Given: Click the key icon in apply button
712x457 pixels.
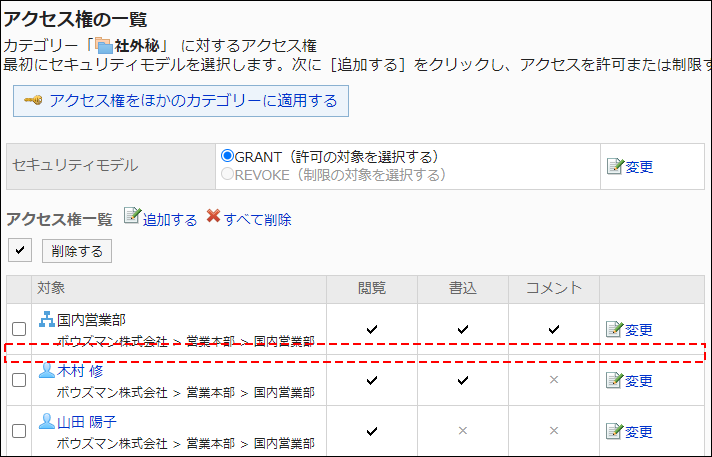Looking at the screenshot, I should coord(33,100).
